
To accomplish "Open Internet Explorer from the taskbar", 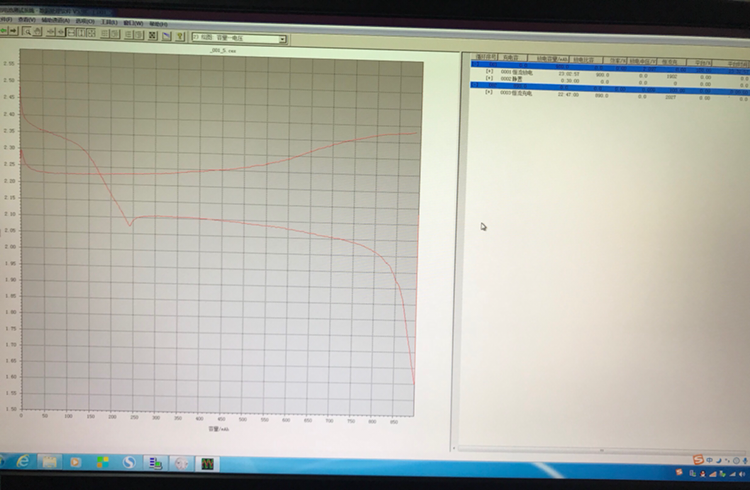I will coord(22,462).
